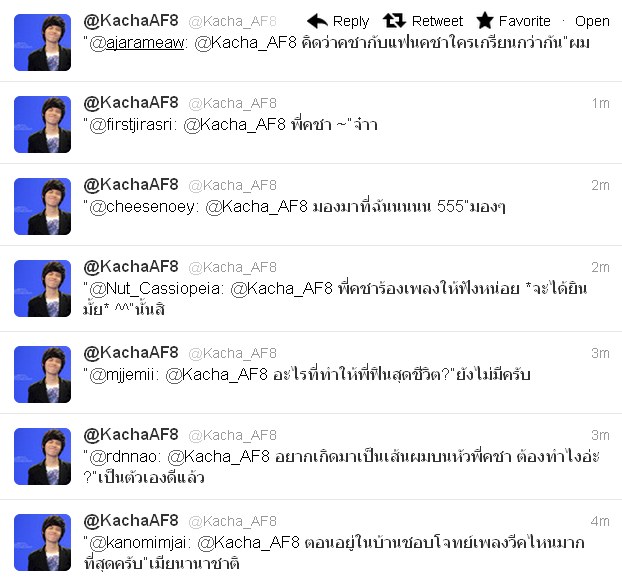Click the 1m timestamp

(601, 104)
